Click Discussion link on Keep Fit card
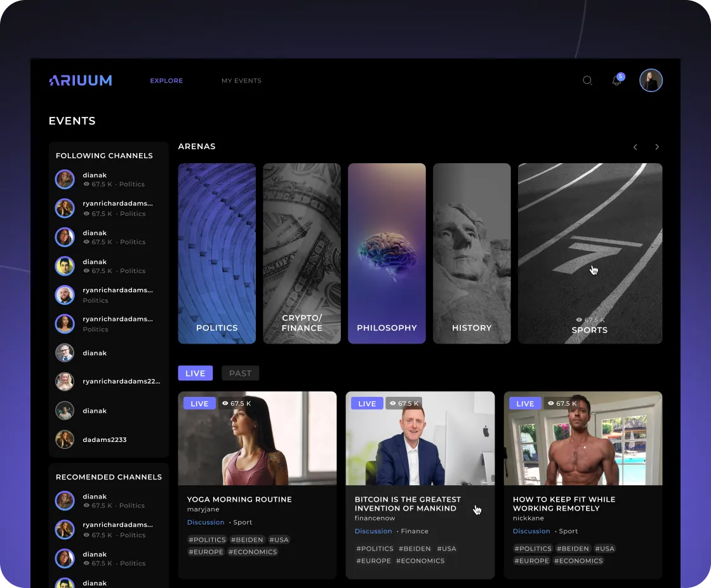The height and width of the screenshot is (588, 711). [x=531, y=531]
